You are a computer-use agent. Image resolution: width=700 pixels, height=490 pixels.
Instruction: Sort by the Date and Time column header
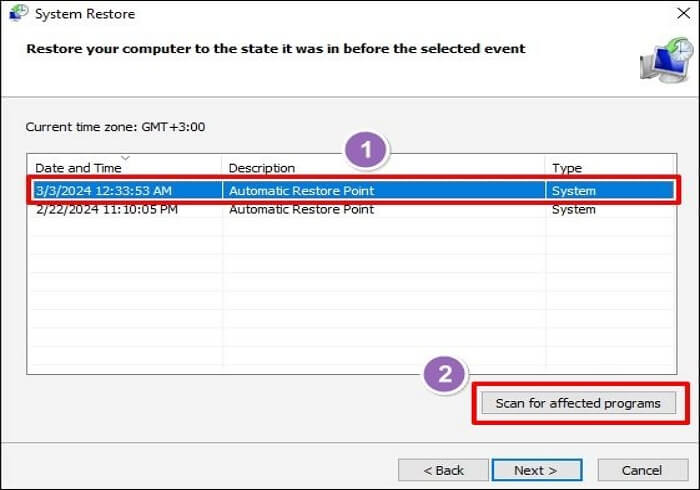[x=124, y=167]
